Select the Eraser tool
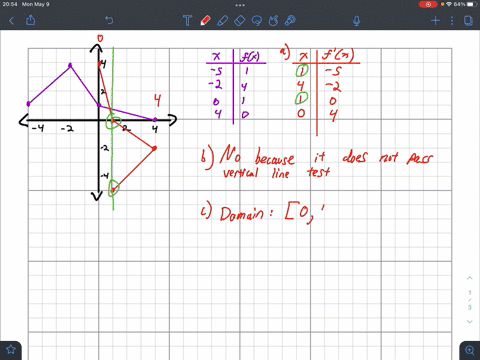 239,21
